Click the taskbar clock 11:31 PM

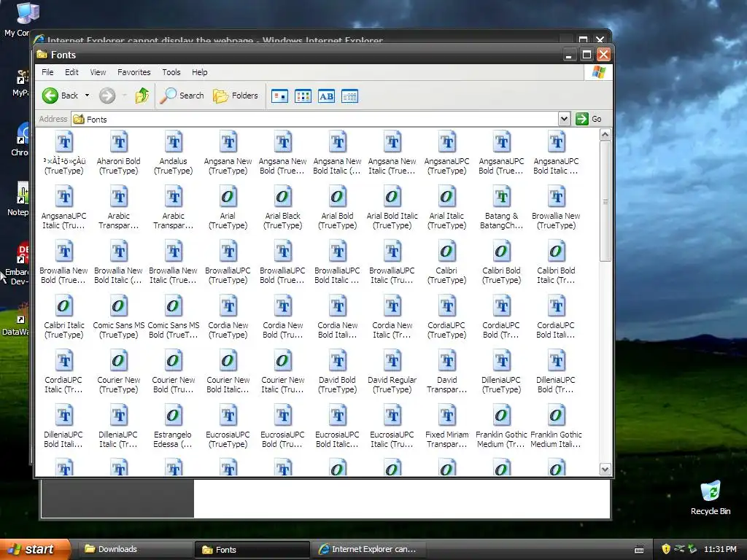coord(720,549)
